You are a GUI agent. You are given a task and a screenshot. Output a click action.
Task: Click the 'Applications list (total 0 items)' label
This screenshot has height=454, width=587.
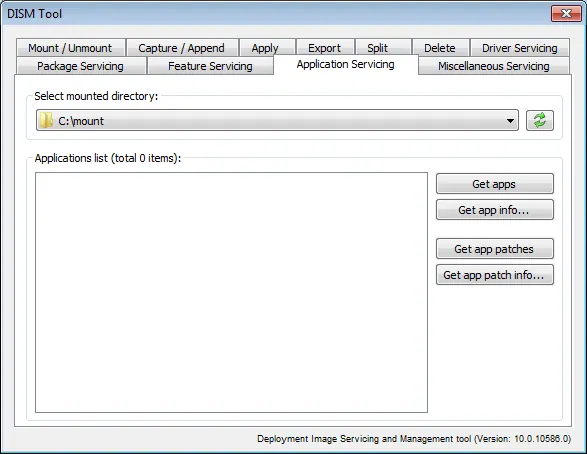[x=108, y=158]
